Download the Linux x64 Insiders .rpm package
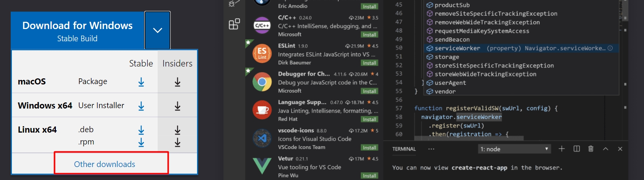 point(178,143)
